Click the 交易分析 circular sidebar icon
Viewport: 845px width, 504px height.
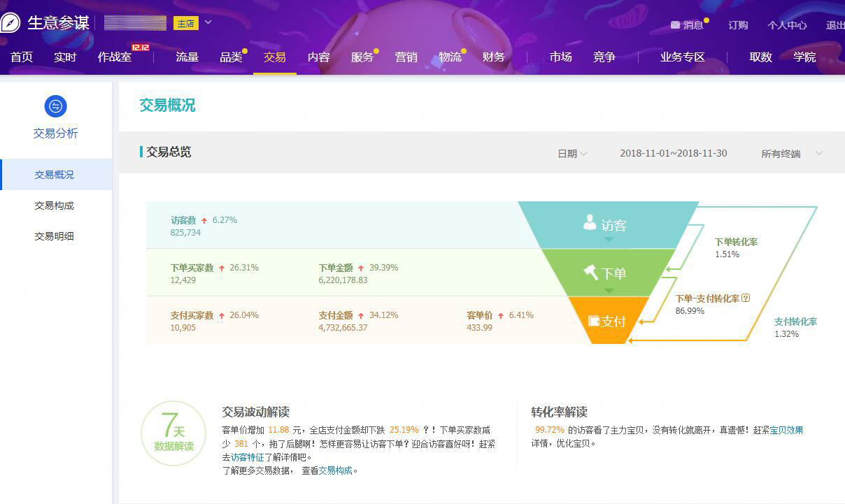(x=55, y=106)
